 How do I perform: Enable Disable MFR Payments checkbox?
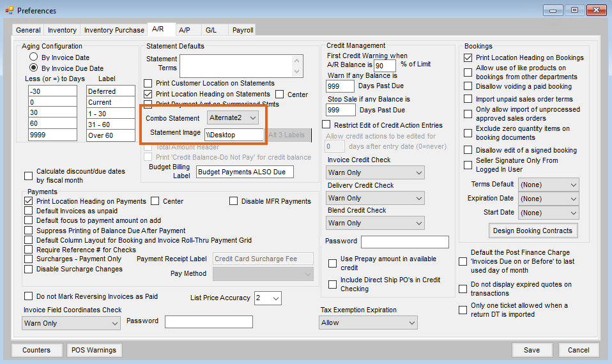pyautogui.click(x=233, y=201)
